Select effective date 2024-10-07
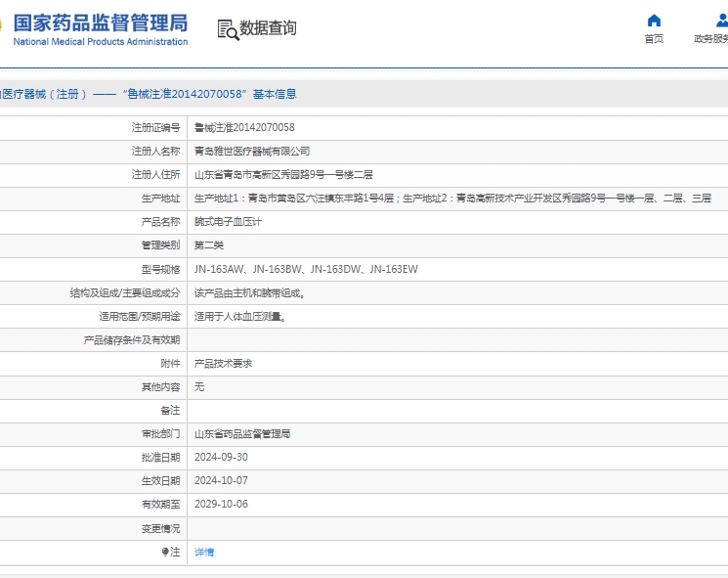Viewport: 728px width, 578px height. click(221, 480)
